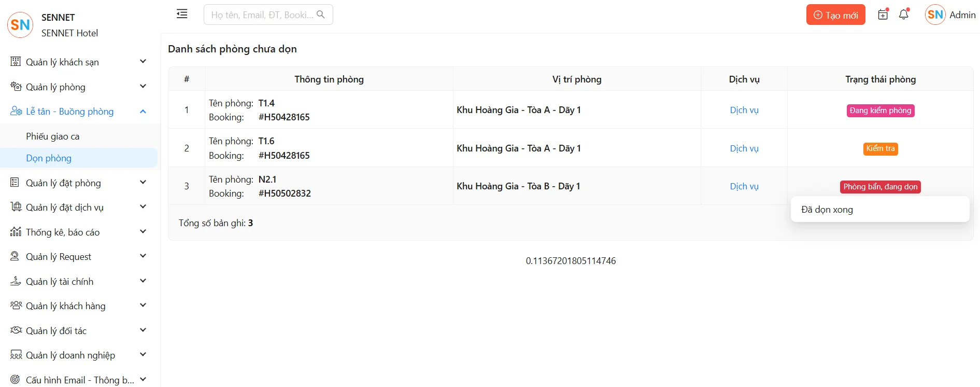Select the Dọn phòng menu item
This screenshot has height=387, width=980.
click(x=49, y=158)
